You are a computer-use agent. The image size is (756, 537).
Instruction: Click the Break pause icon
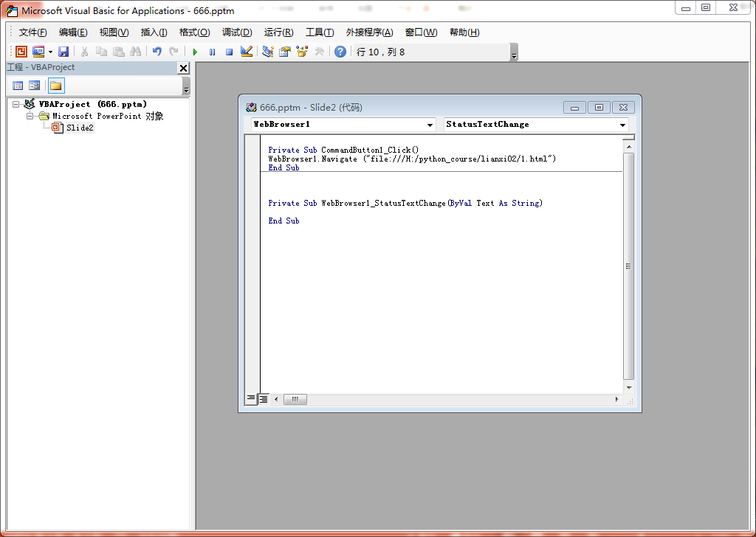coord(212,52)
